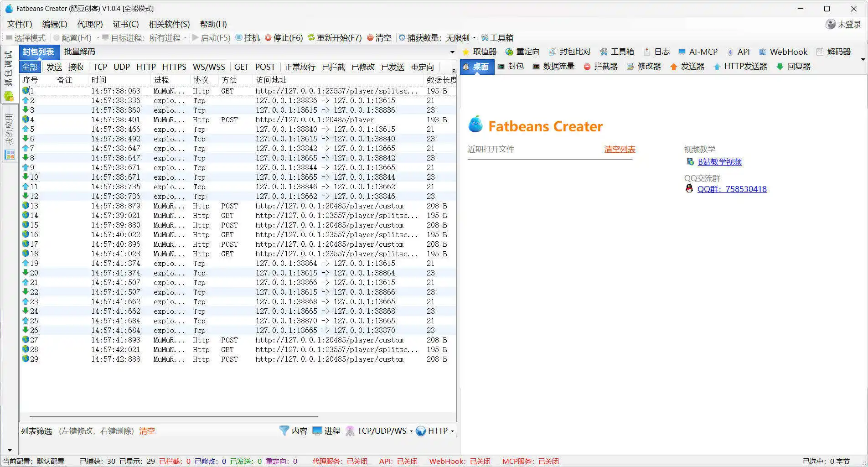
Task: Open B站教学视频 link
Action: click(x=719, y=162)
